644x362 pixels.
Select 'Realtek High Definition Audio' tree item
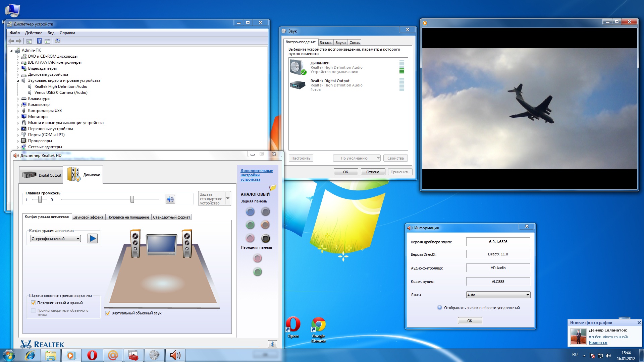(x=61, y=86)
